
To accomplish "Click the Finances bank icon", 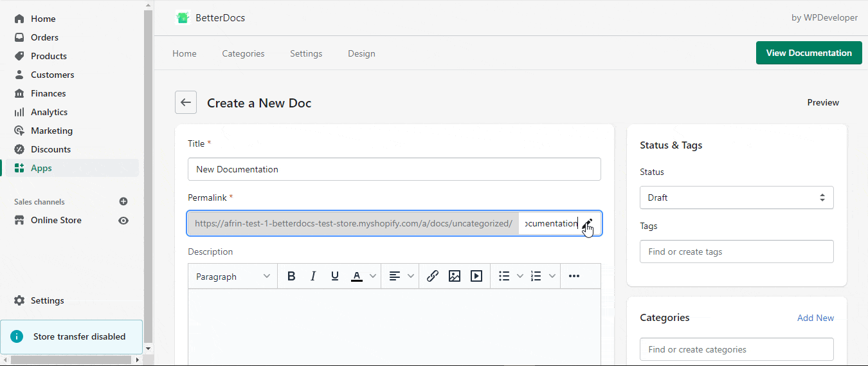I will coord(19,93).
